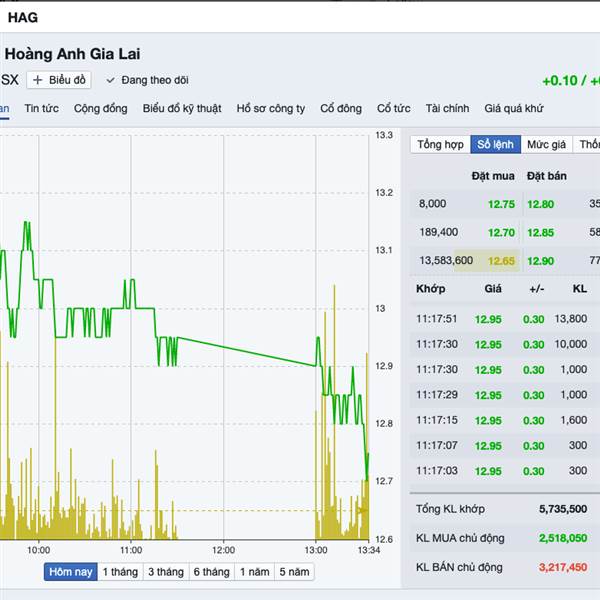Select the Sổ lệnh panel tab
The height and width of the screenshot is (600, 600).
point(496,144)
